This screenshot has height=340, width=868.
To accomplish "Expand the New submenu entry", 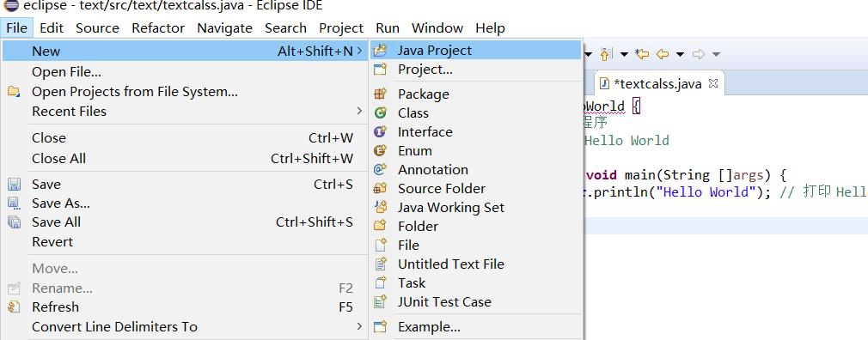I will pos(186,51).
